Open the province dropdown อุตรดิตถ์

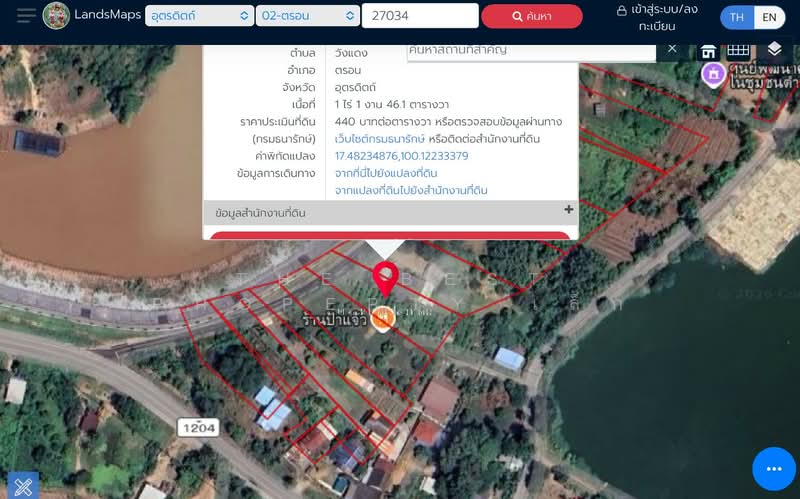[x=199, y=16]
